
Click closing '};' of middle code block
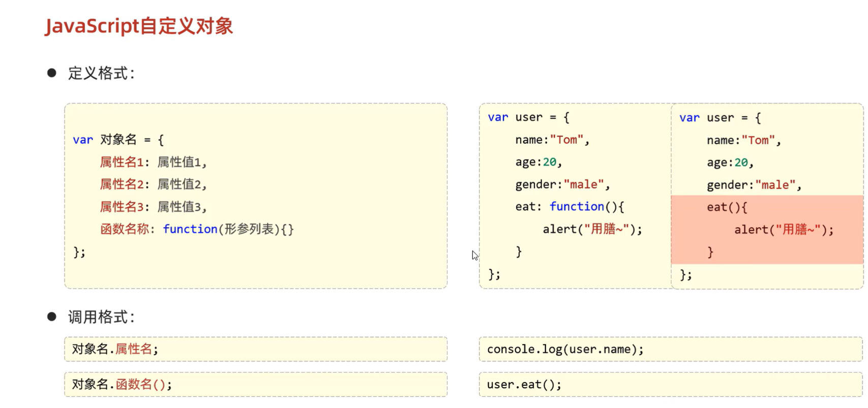(x=494, y=274)
